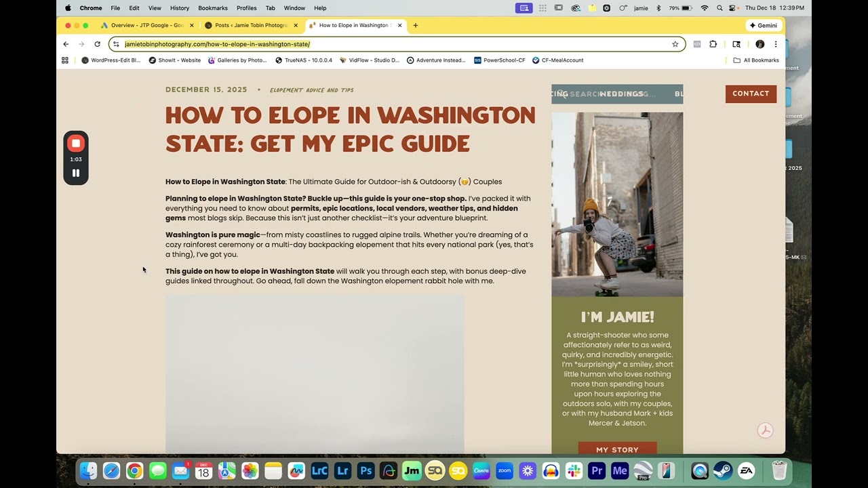This screenshot has height=488, width=868.
Task: Open Spotlight search in the menu bar
Action: point(719,8)
